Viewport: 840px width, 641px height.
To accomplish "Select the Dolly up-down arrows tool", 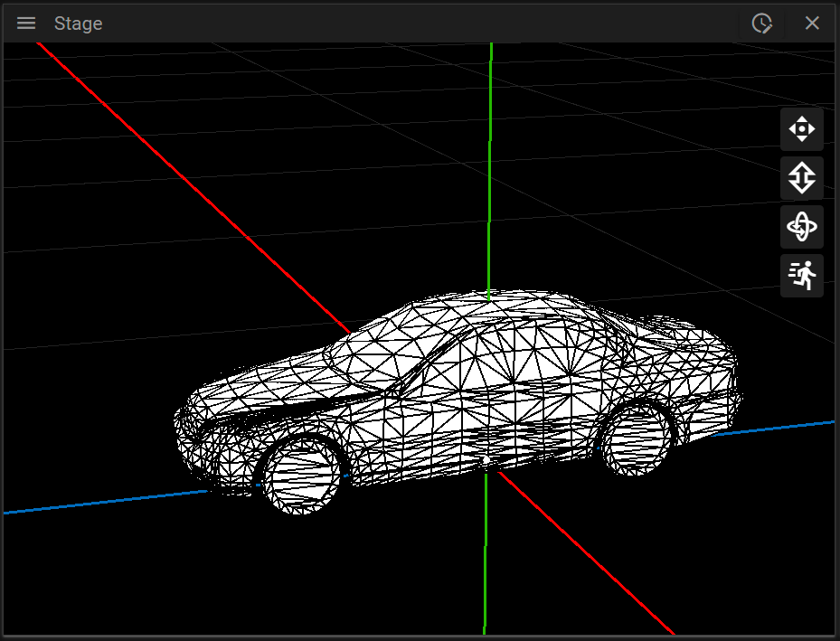I will 801,178.
